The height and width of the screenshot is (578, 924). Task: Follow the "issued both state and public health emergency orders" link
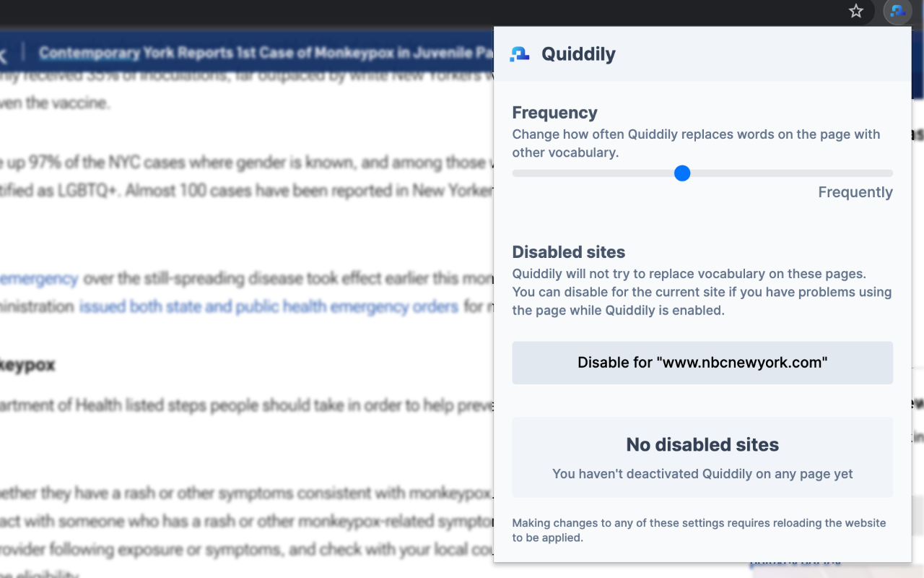pos(269,307)
